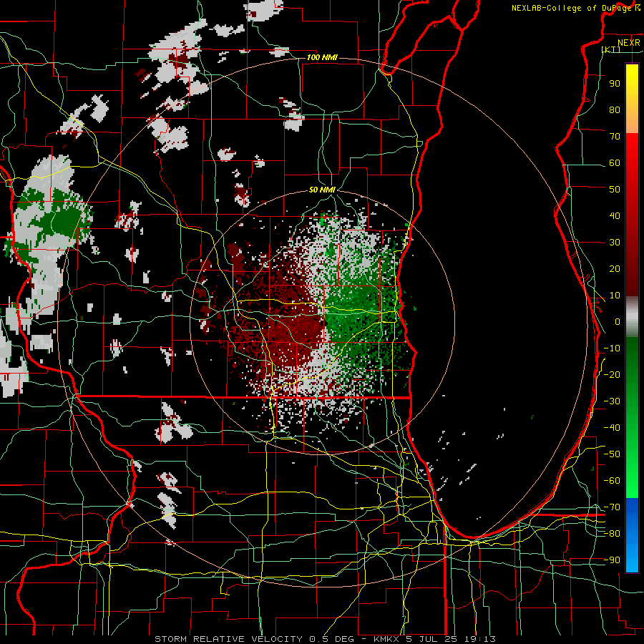Image resolution: width=644 pixels, height=644 pixels.
Task: Pick the blue bottom segment of color bar
Action: click(x=632, y=535)
